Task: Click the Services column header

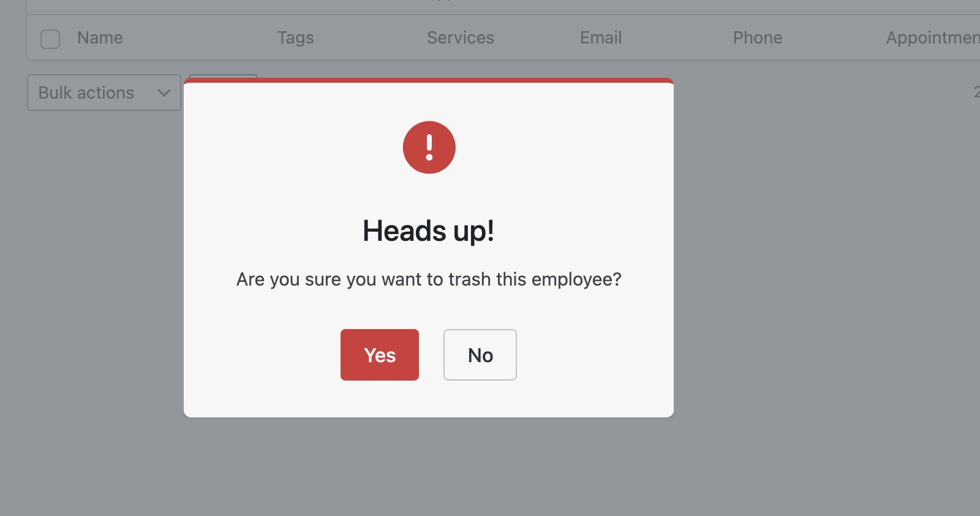Action: click(x=460, y=37)
